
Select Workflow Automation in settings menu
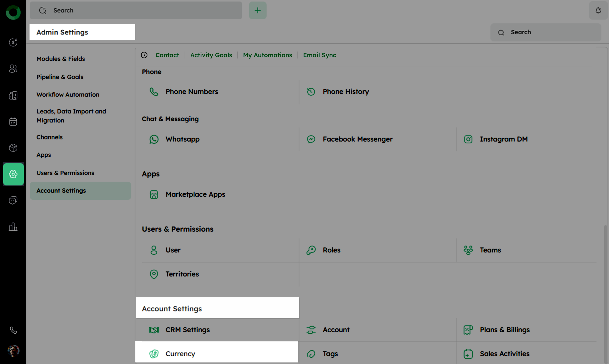[x=68, y=95]
